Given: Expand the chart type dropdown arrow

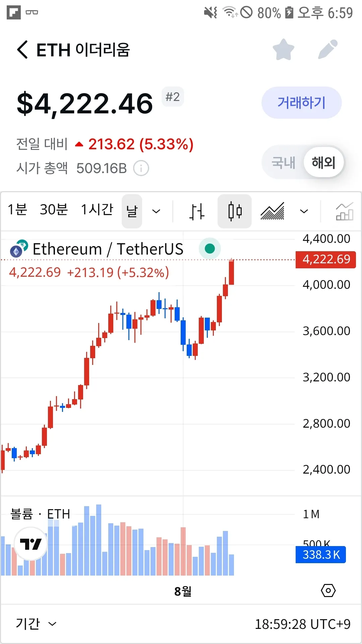Looking at the screenshot, I should click(x=304, y=211).
